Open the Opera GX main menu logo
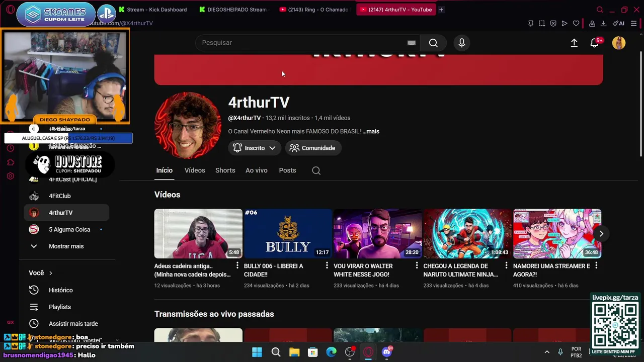Screen dimensions: 644x362 (x=10, y=10)
